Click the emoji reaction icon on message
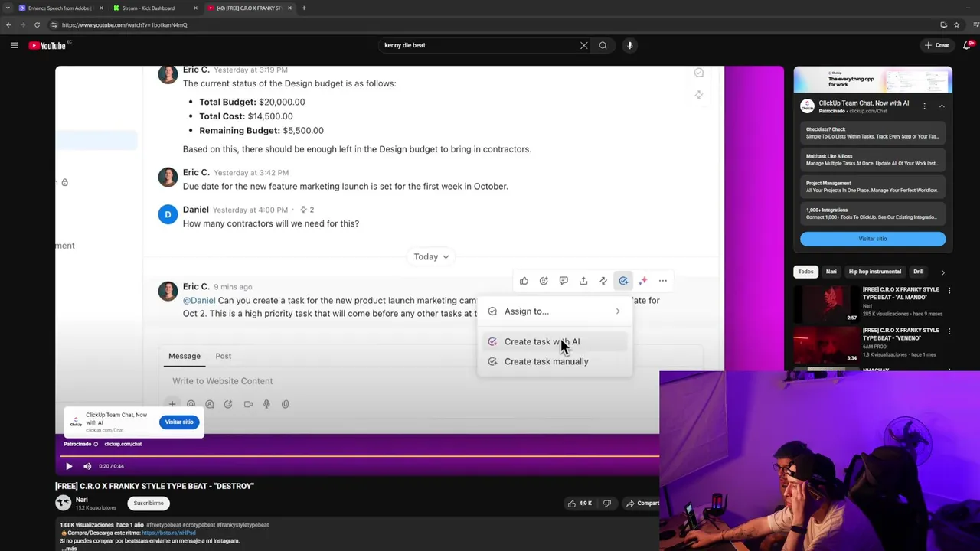This screenshot has height=551, width=980. pyautogui.click(x=544, y=281)
